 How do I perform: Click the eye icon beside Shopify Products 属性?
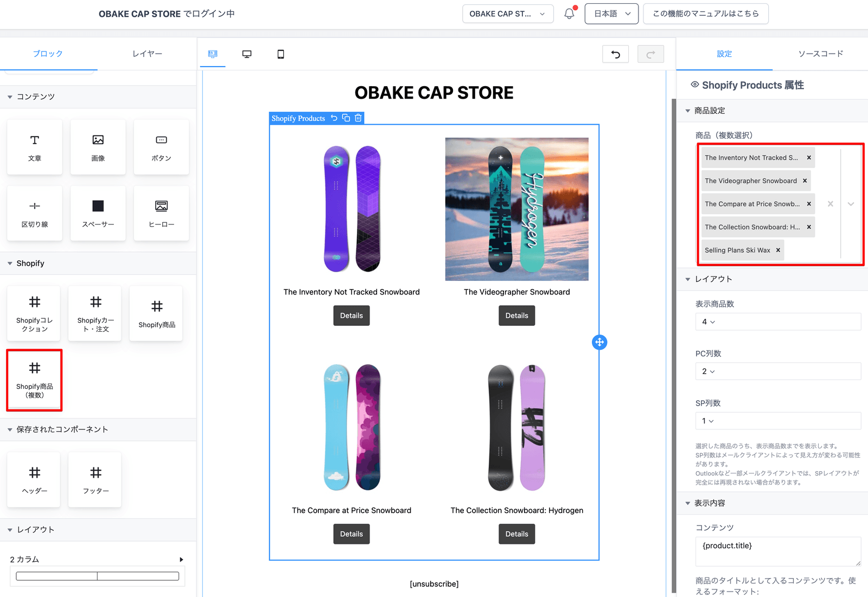point(695,85)
